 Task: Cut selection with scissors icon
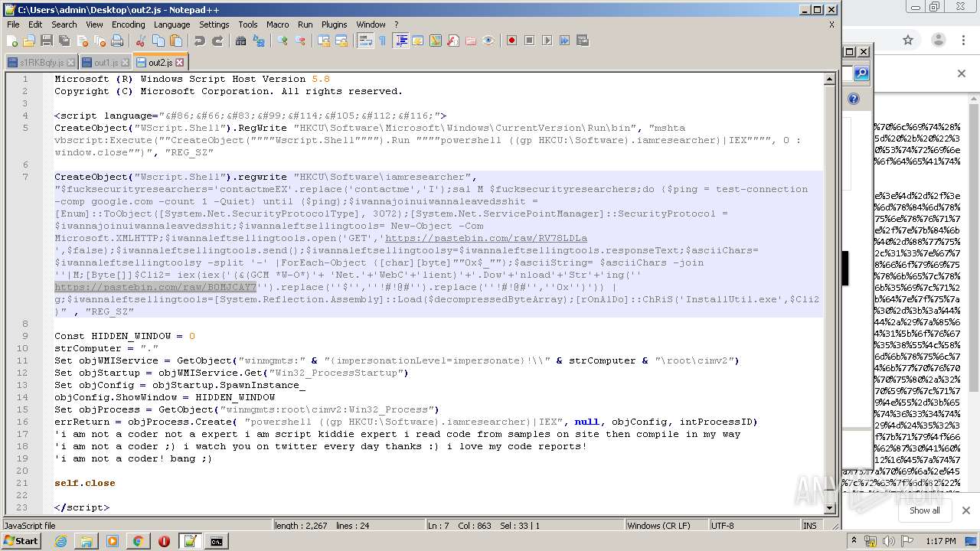(140, 41)
